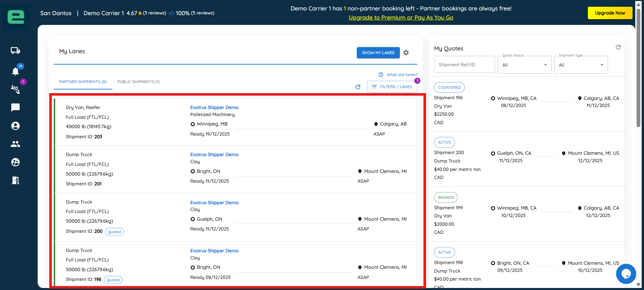Open My Lanes settings gear
The width and height of the screenshot is (644, 290).
click(406, 52)
